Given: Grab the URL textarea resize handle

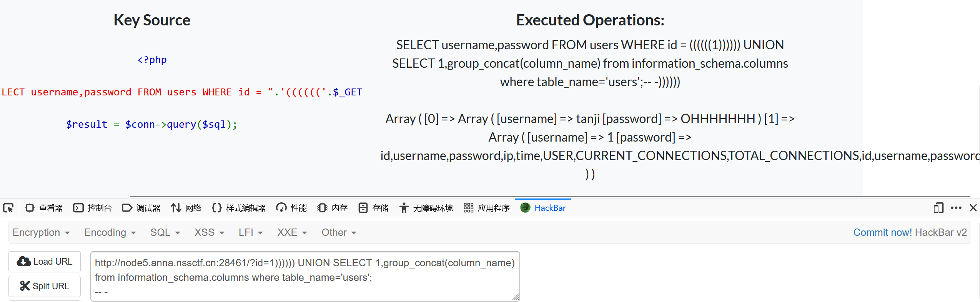Looking at the screenshot, I should click(x=516, y=297).
